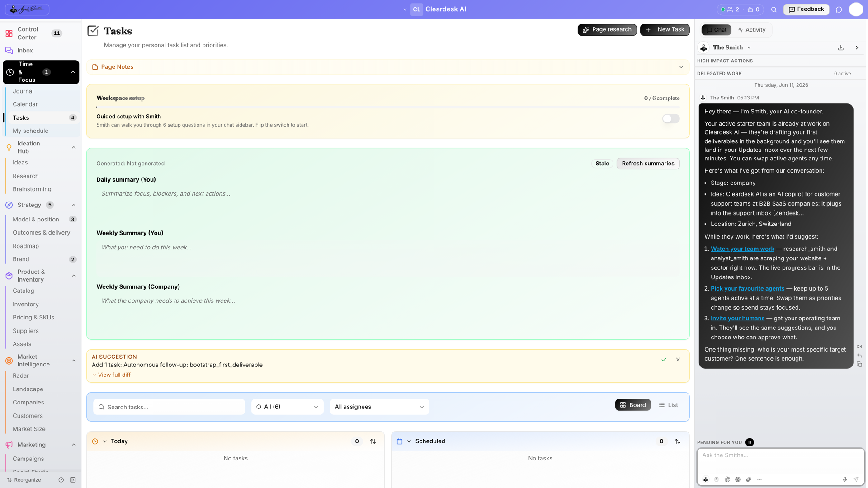Click the Tasks page checkbox icon
This screenshot has width=868, height=488.
coord(93,31)
